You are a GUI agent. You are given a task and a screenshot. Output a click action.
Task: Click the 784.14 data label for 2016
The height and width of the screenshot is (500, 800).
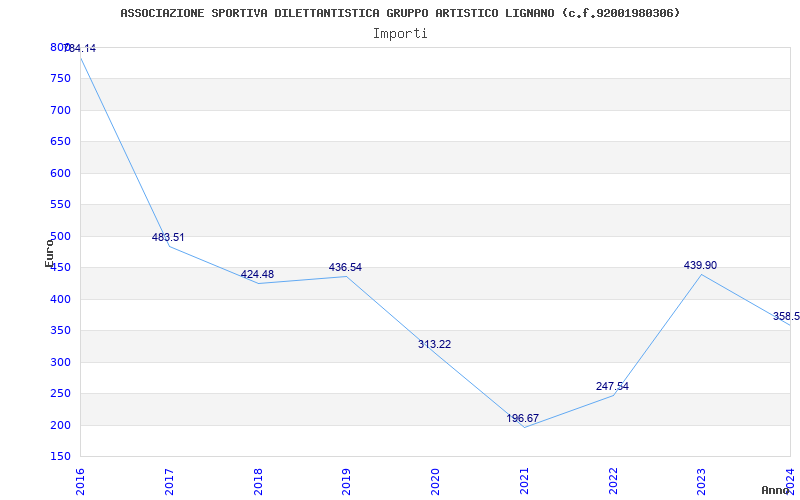coord(80,48)
